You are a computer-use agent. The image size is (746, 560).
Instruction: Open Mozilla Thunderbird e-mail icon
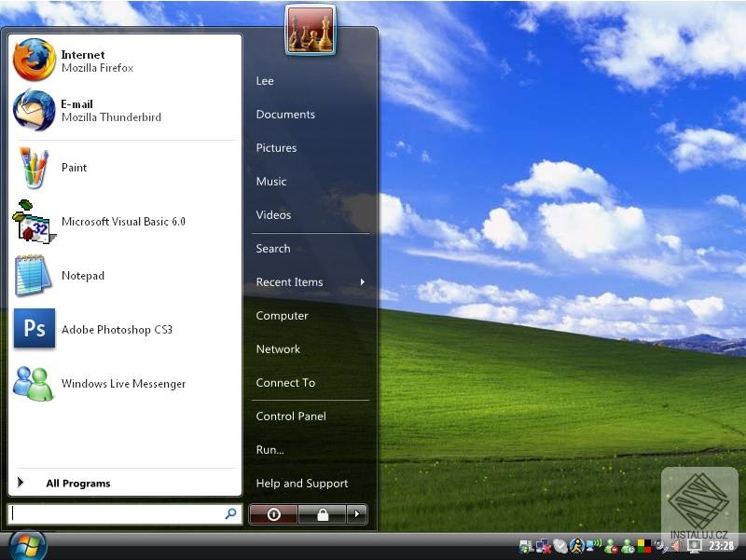click(35, 110)
